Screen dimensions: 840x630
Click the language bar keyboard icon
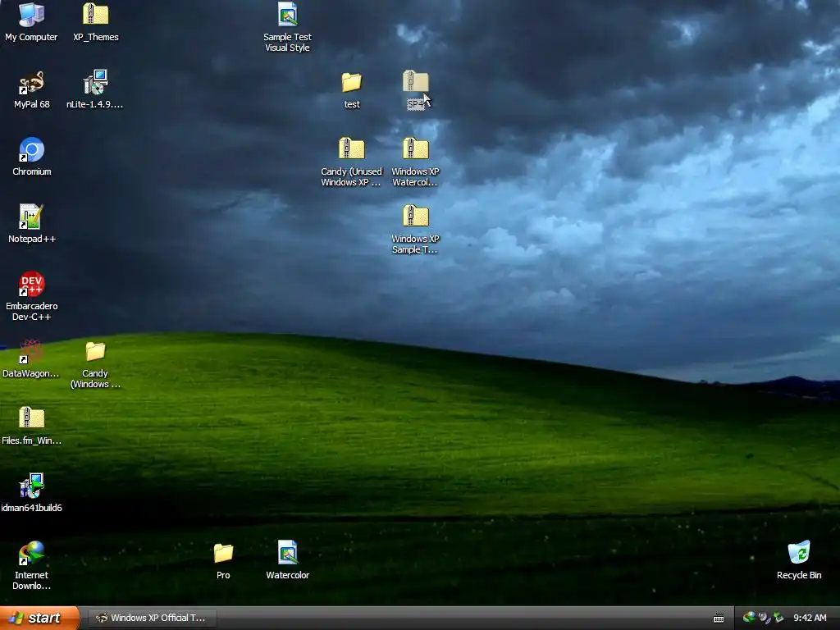click(x=719, y=619)
